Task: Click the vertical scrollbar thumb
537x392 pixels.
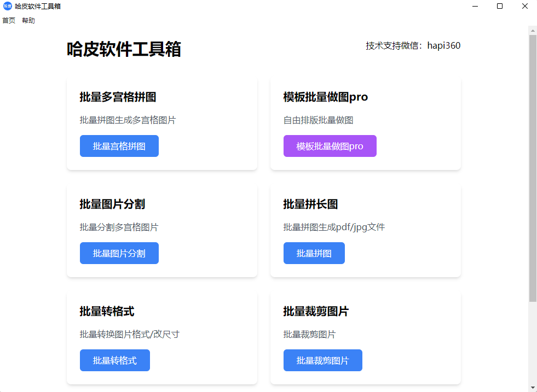Action: click(x=533, y=168)
